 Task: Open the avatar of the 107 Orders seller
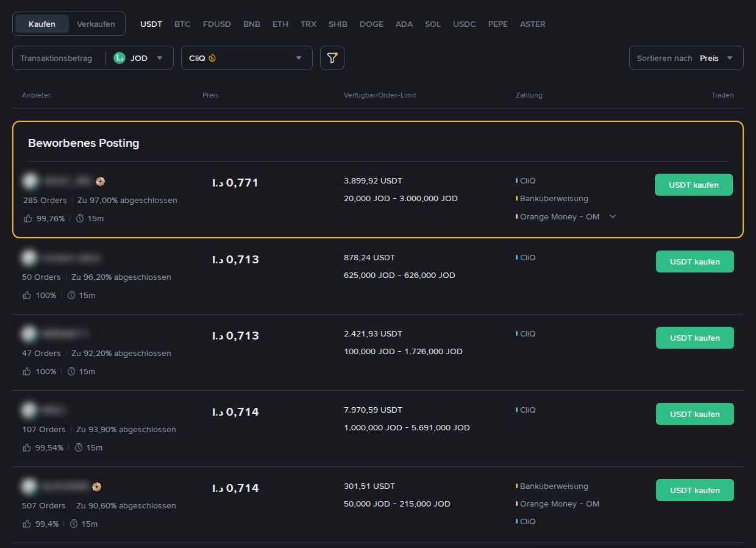coord(29,410)
